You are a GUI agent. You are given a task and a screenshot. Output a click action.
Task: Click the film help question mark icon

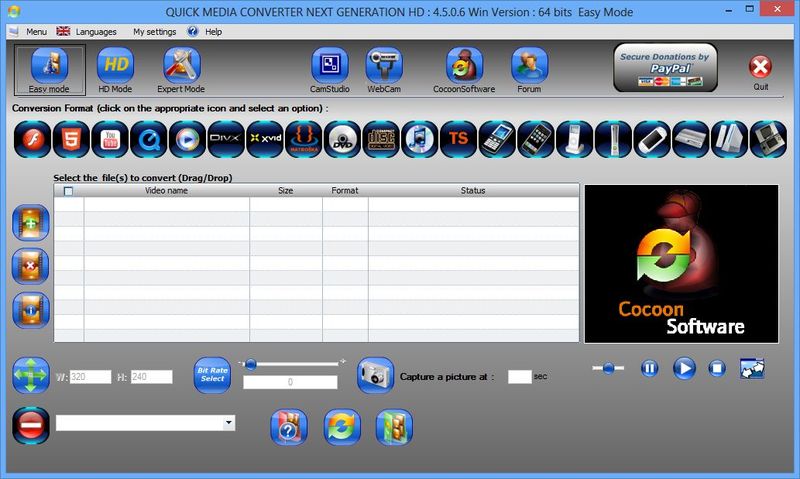pos(289,427)
